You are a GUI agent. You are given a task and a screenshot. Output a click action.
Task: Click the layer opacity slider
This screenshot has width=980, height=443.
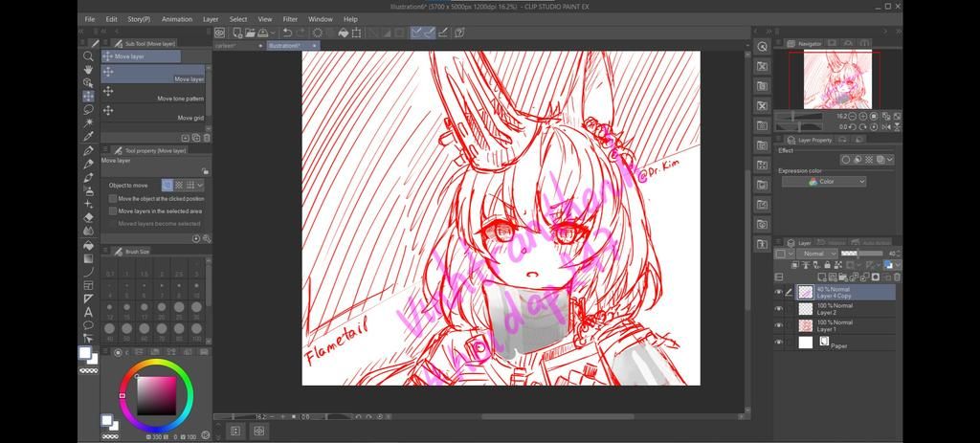pos(862,253)
